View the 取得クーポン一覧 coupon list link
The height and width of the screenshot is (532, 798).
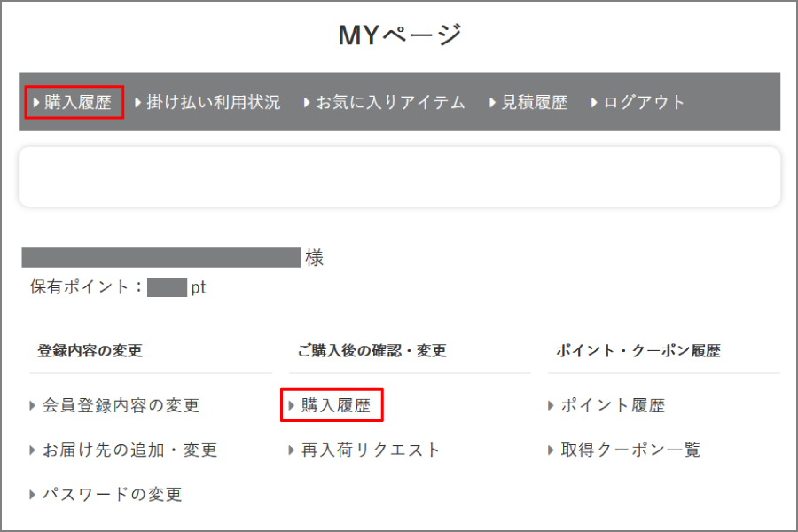click(x=630, y=450)
